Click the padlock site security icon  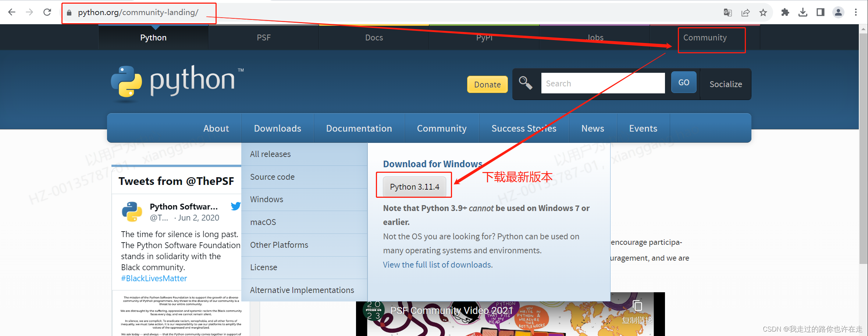click(x=69, y=12)
